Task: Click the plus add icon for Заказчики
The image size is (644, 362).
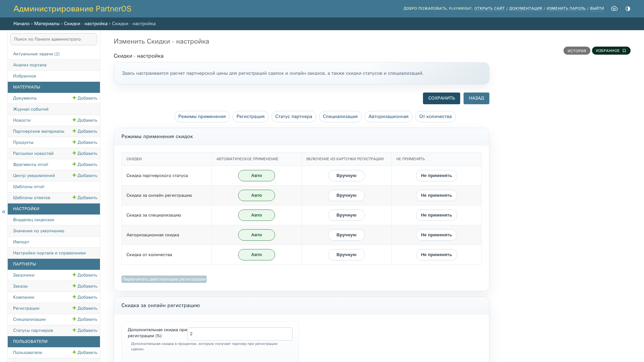Action: pos(74,275)
